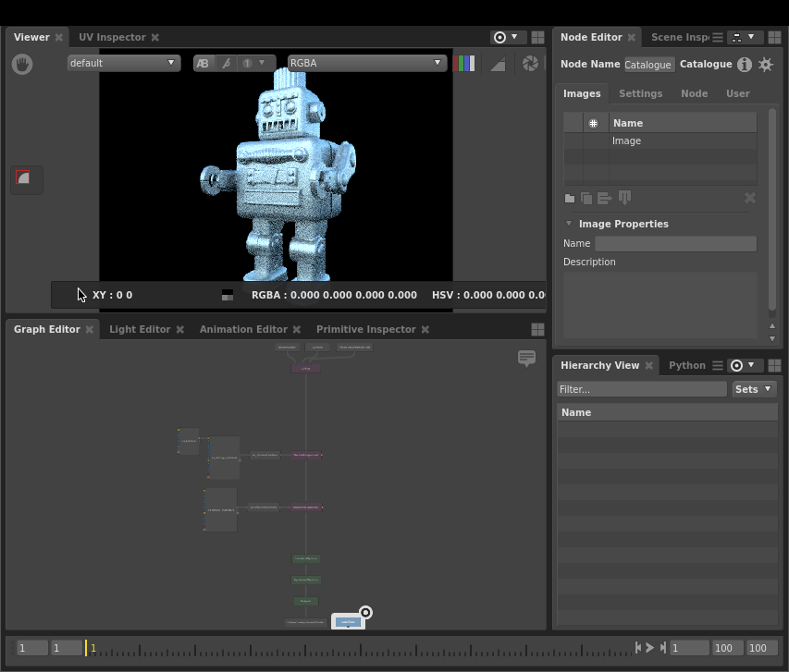The image size is (789, 672).
Task: Click the Graph Editor layout grid icon
Action: (x=537, y=329)
